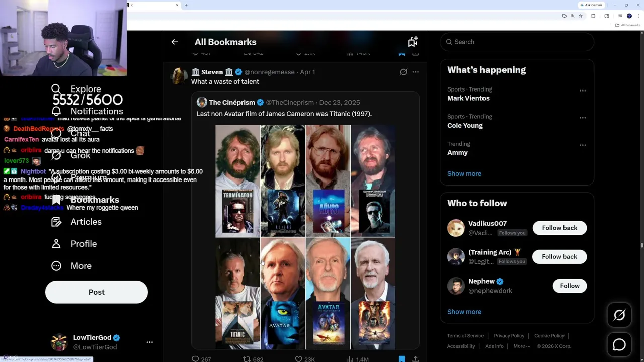Click the add bookmark folder icon
Screen dimensions: 644x362
[x=413, y=42]
